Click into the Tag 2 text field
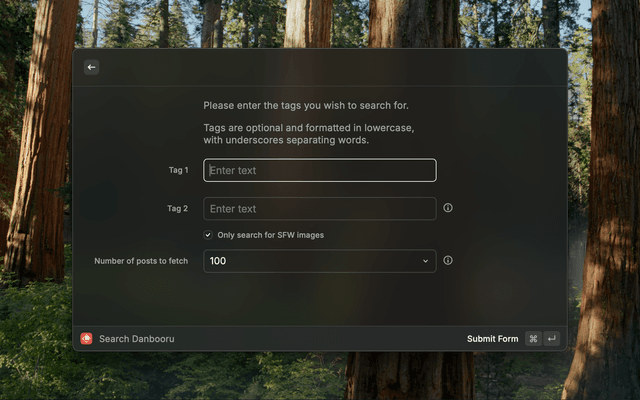 (319, 208)
